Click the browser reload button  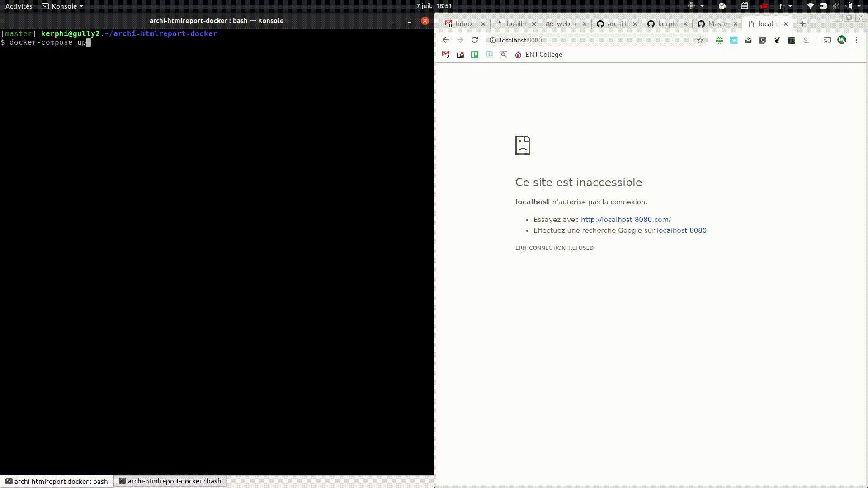coord(475,40)
